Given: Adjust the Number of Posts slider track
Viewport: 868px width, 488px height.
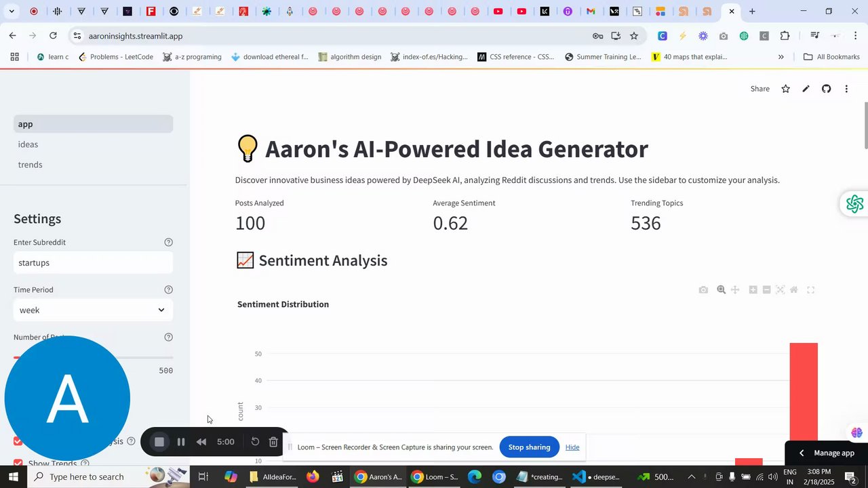Looking at the screenshot, I should (93, 357).
